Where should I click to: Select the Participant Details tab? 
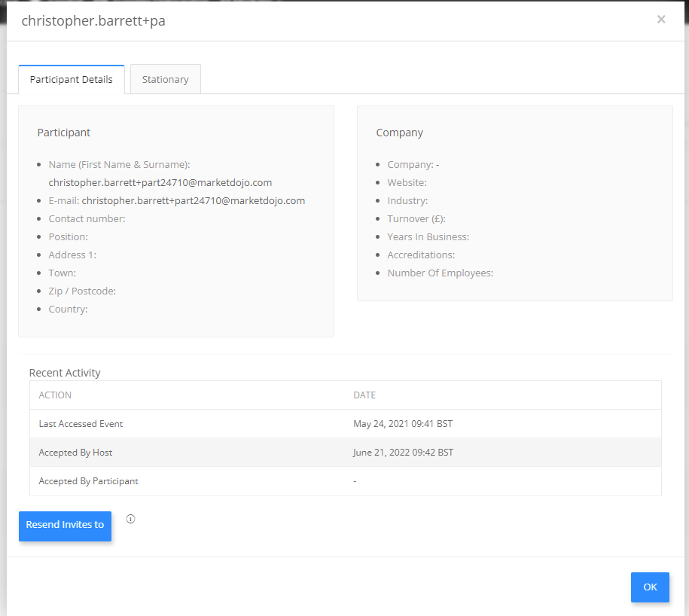pos(72,79)
